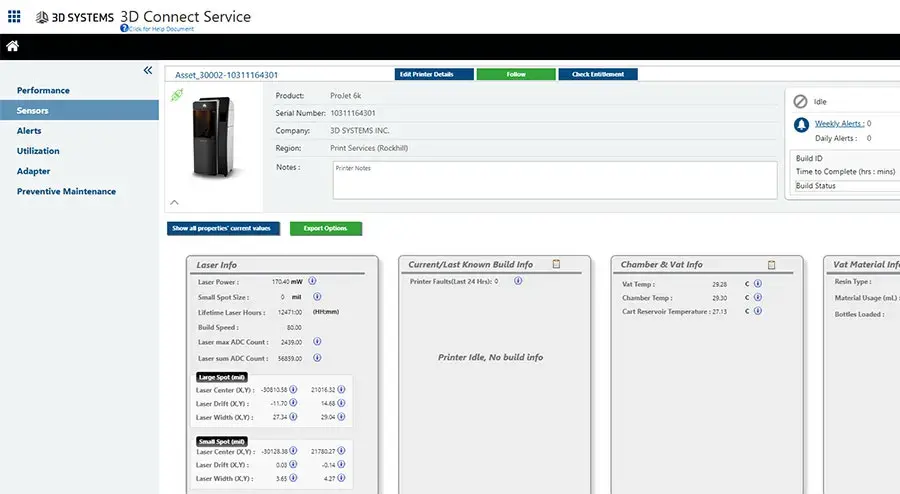Click the green Follow button

516,74
